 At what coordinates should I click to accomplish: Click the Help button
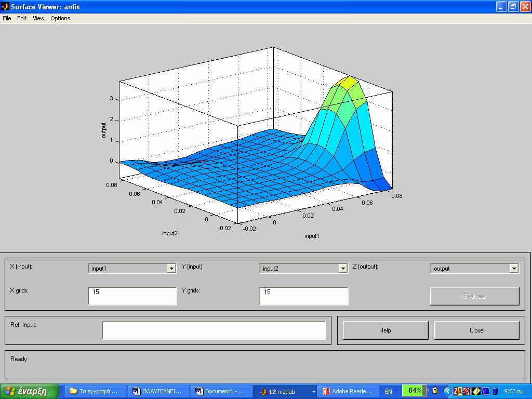[385, 330]
